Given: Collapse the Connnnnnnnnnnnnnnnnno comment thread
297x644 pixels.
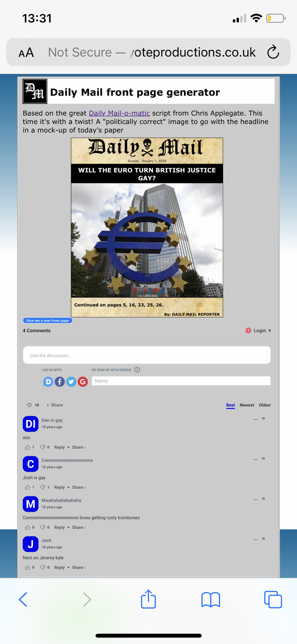Looking at the screenshot, I should (256, 459).
